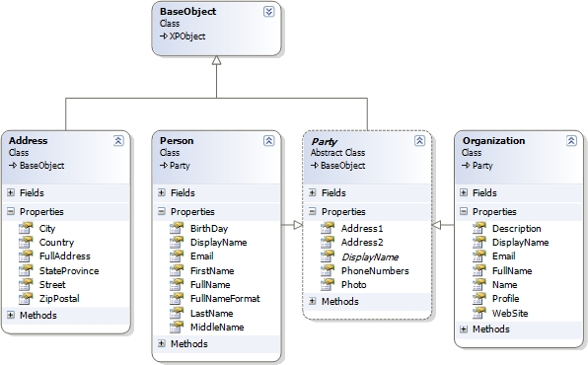Select Address1 property icon in Party
This screenshot has width=588, height=365.
(328, 228)
